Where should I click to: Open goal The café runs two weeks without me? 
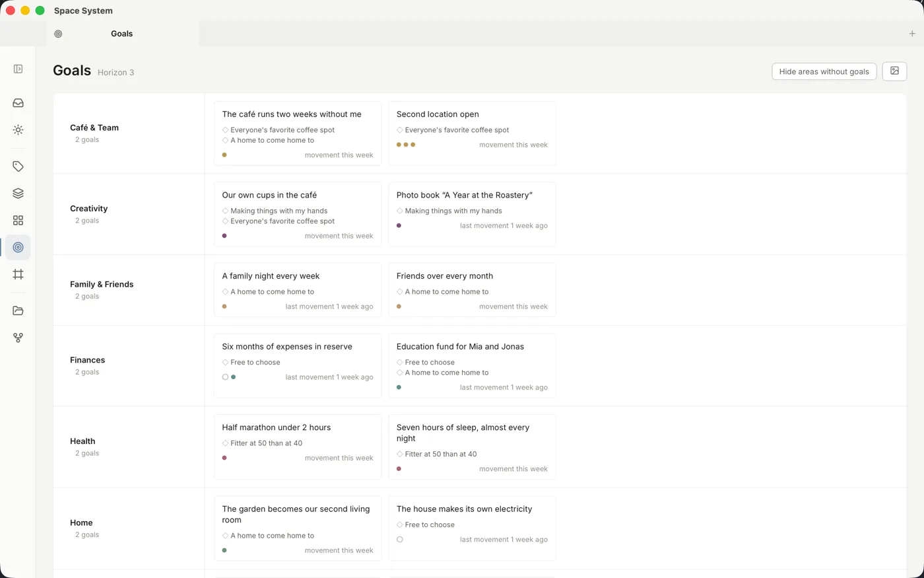coord(298,134)
